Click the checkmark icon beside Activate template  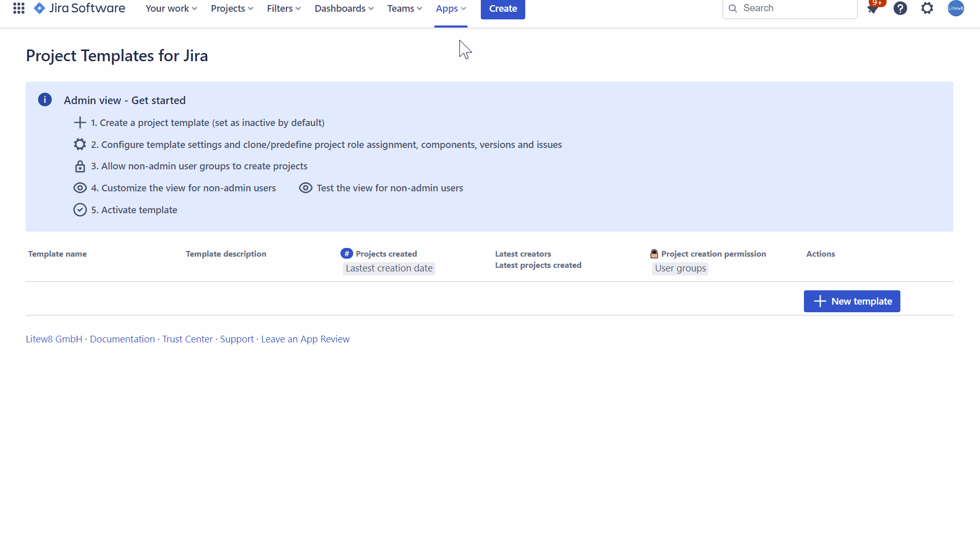tap(80, 210)
